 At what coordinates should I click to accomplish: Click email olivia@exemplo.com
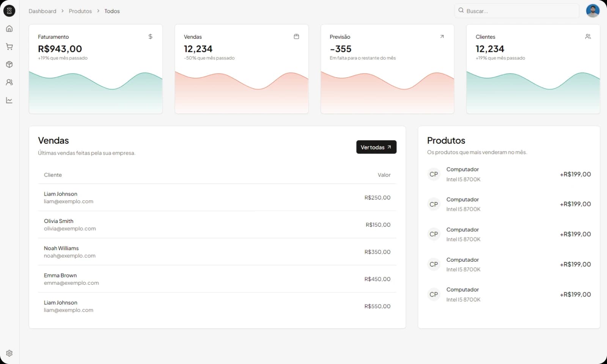tap(70, 229)
